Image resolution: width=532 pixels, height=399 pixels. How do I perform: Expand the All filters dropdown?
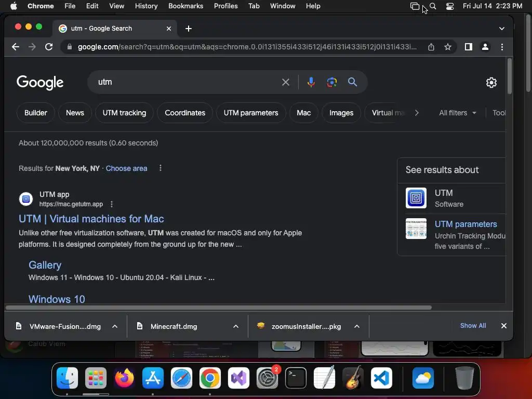[458, 113]
